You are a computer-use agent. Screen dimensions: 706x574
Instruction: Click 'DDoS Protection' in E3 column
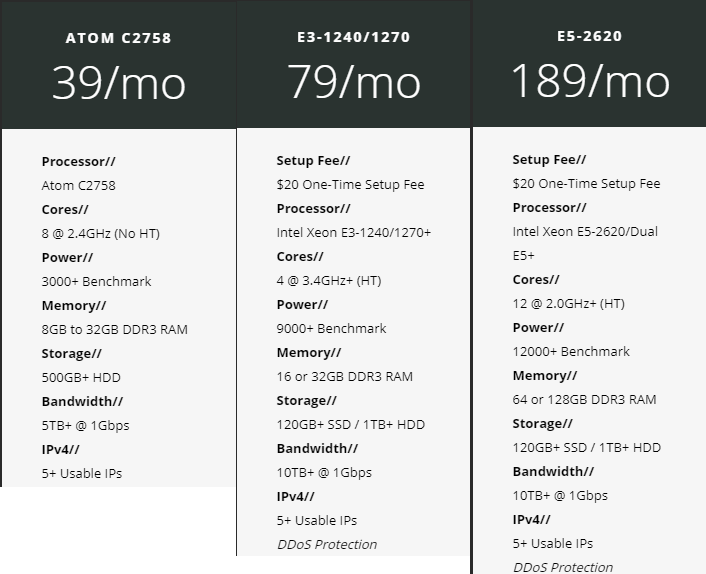(327, 544)
